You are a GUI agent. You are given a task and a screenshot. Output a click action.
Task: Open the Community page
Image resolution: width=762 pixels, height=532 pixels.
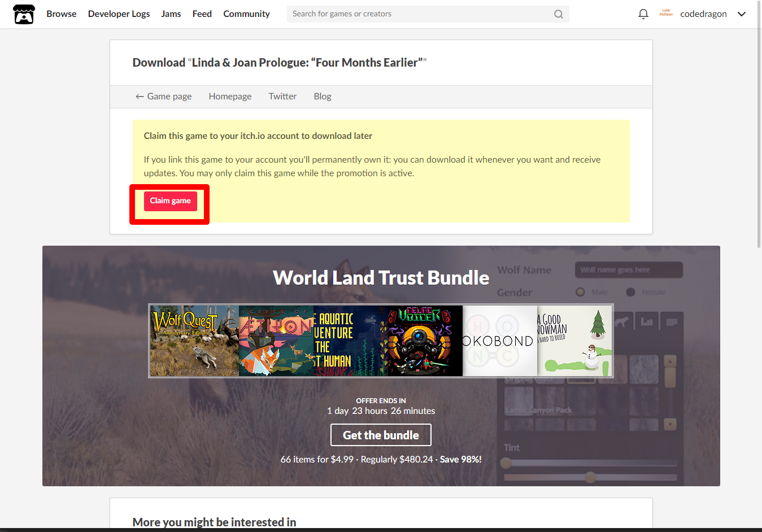[x=246, y=14]
